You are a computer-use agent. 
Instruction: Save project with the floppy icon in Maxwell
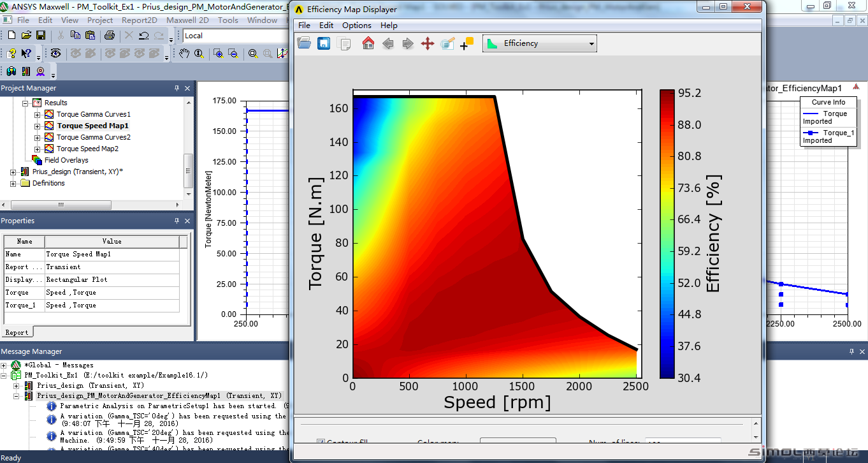click(x=40, y=35)
